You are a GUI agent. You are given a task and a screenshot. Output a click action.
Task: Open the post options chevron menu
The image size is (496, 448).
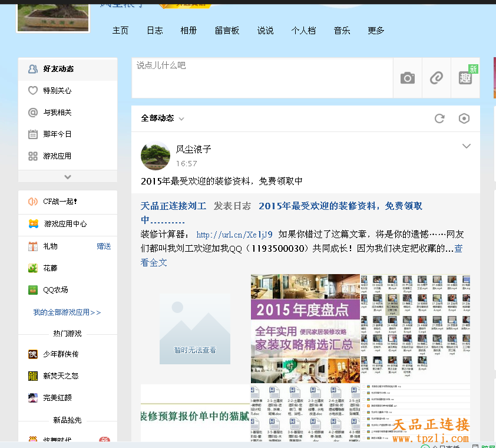pyautogui.click(x=467, y=146)
